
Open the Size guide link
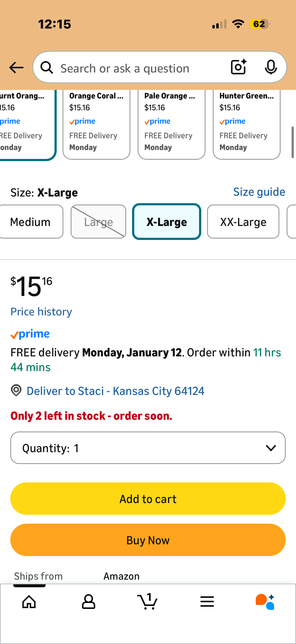[x=259, y=192]
